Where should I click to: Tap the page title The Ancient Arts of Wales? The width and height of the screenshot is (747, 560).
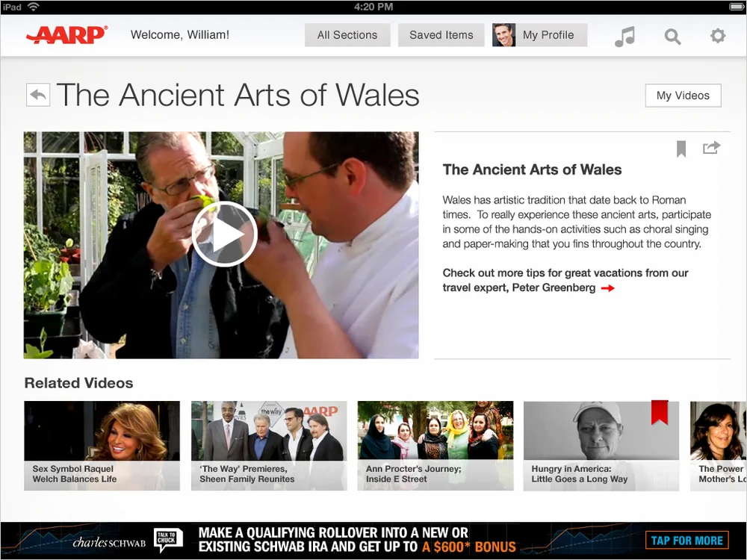click(x=238, y=95)
